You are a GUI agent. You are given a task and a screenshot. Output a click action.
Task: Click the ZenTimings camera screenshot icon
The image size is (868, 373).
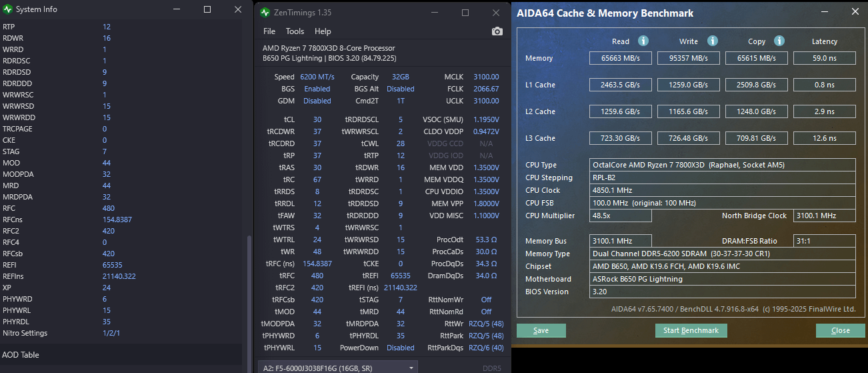point(497,31)
